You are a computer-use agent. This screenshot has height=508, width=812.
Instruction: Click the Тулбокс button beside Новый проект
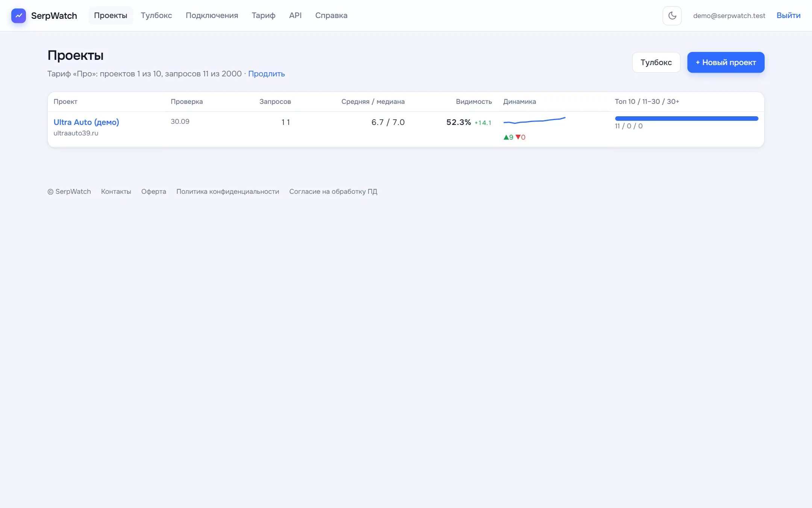(x=656, y=62)
